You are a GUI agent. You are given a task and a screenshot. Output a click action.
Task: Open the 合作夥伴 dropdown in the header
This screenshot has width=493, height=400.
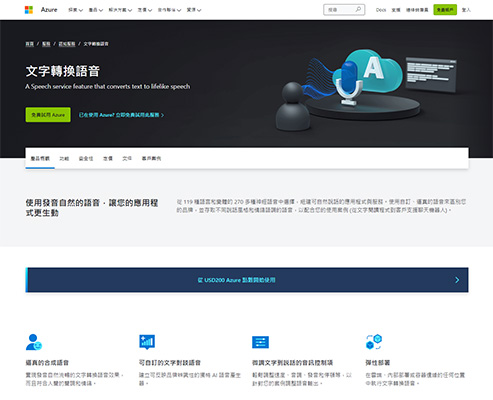point(169,10)
